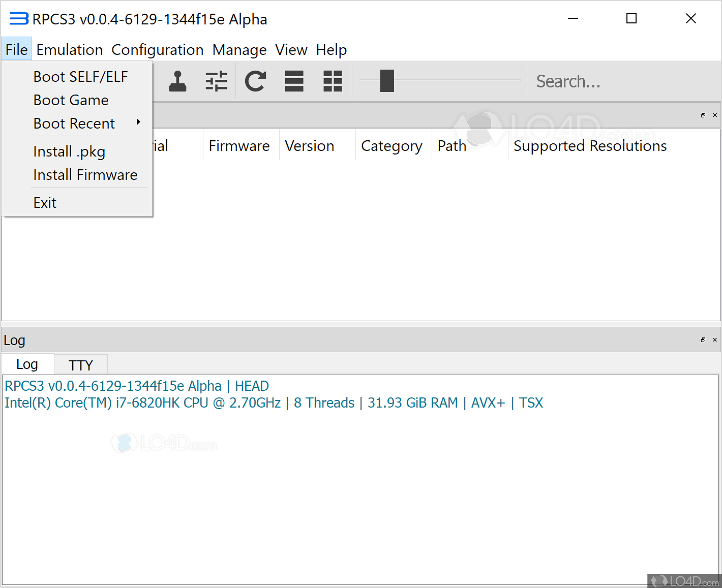Click the RPCS3 version HEAD log line
This screenshot has width=722, height=588.
click(x=137, y=386)
